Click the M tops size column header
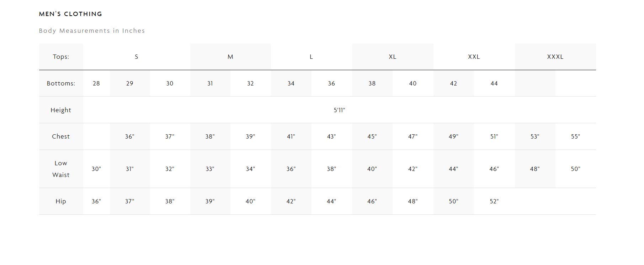 coord(230,57)
